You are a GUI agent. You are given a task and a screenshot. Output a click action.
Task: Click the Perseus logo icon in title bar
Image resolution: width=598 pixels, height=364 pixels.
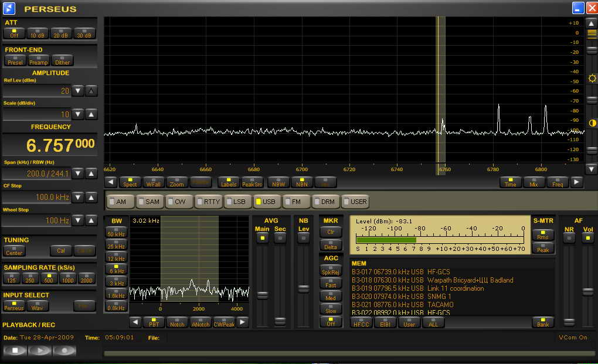pos(9,8)
